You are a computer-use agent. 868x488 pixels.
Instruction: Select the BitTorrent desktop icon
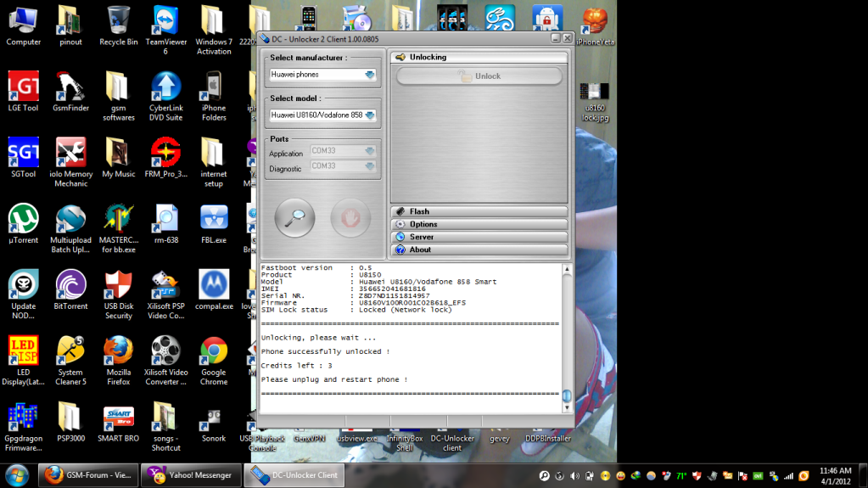pos(70,289)
